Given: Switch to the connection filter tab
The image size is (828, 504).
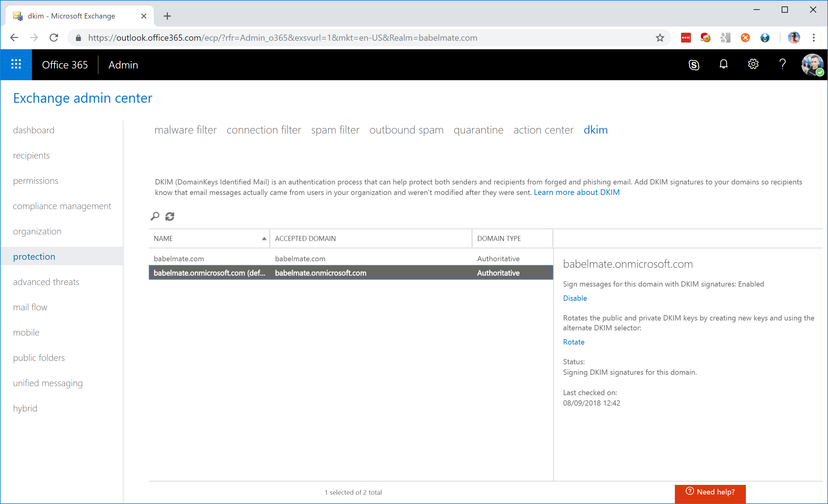Looking at the screenshot, I should pyautogui.click(x=264, y=130).
